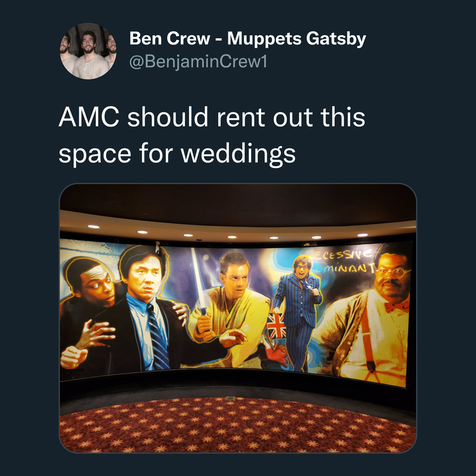
Task: Select the tweet text about renting for weddings
Action: click(212, 135)
